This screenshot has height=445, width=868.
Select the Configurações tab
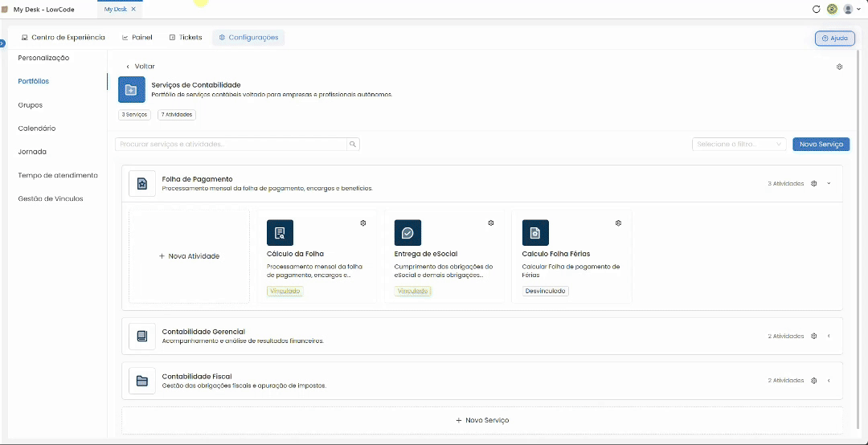(x=248, y=38)
